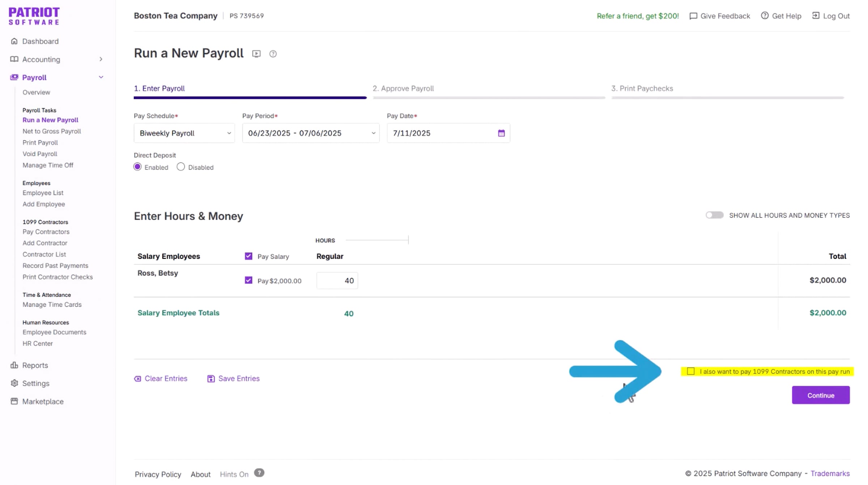Open Record Past Payments
The image size is (868, 485).
(x=55, y=266)
